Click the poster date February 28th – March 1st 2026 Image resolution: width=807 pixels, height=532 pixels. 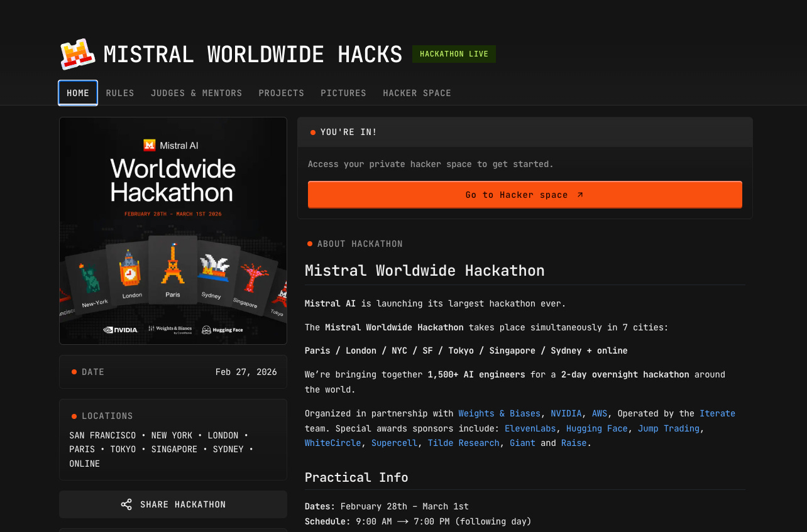click(x=173, y=214)
